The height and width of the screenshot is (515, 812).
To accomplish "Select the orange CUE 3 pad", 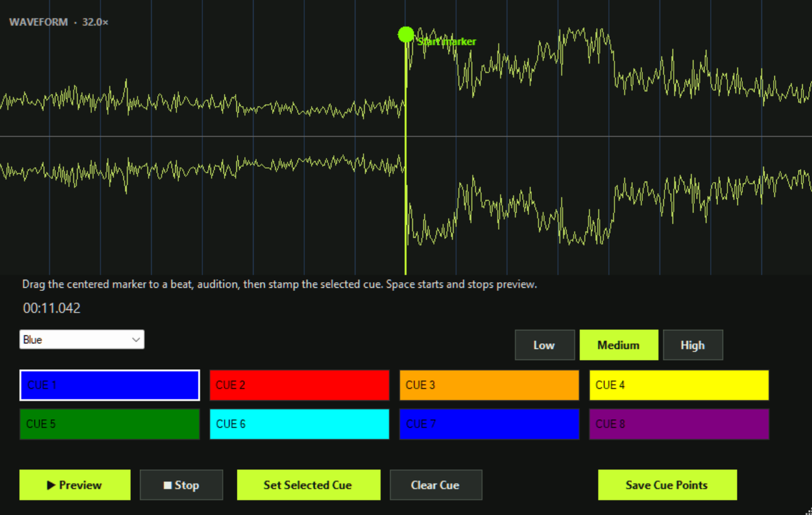I will click(x=489, y=385).
